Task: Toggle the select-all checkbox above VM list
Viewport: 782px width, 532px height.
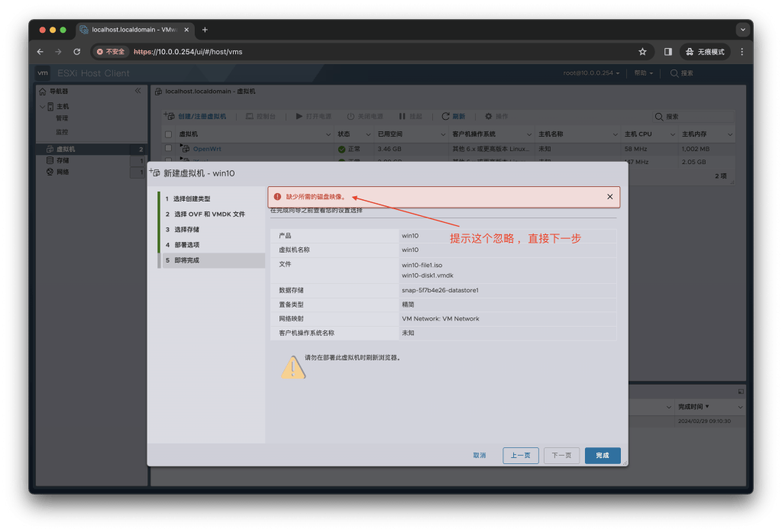Action: point(169,133)
